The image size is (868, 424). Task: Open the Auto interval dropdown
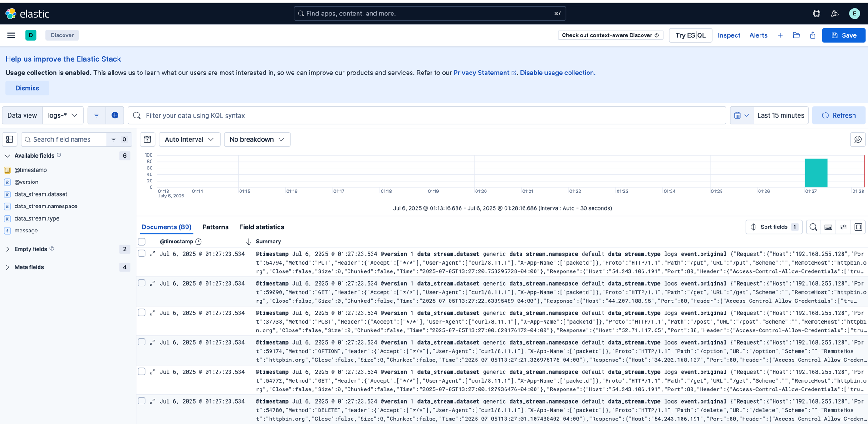[x=189, y=139]
